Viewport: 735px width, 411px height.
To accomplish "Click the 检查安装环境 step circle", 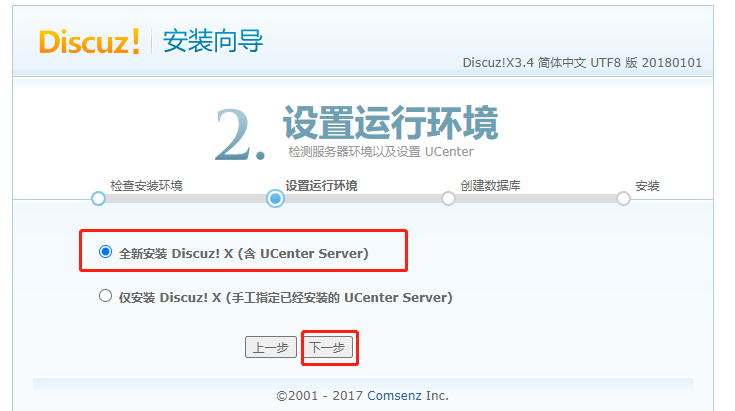I will 98,198.
